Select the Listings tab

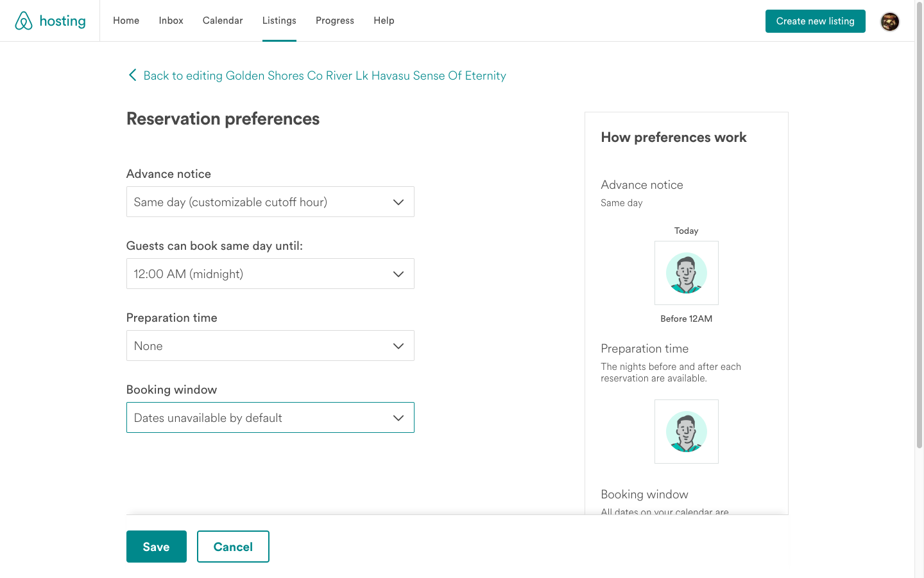coord(279,21)
